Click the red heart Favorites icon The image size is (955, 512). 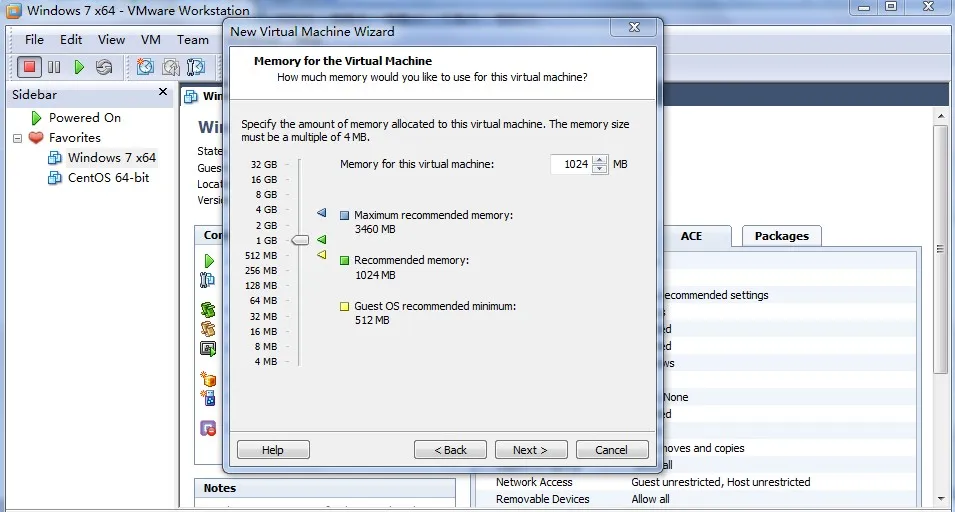[36, 138]
